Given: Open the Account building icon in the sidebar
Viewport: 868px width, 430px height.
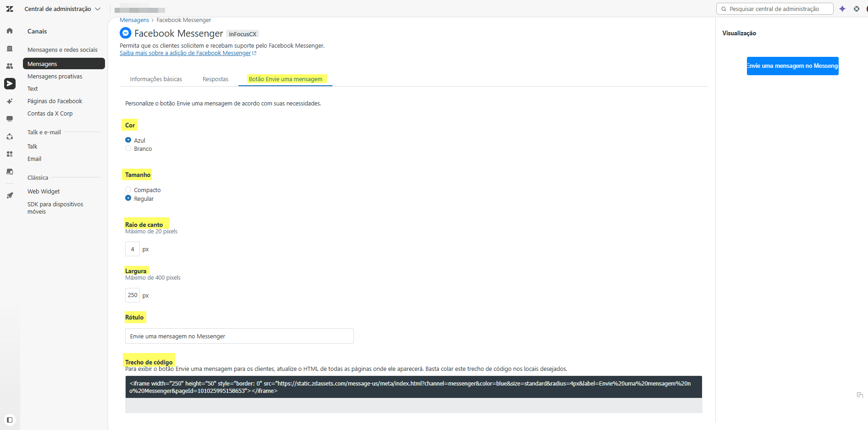Looking at the screenshot, I should click(x=10, y=49).
